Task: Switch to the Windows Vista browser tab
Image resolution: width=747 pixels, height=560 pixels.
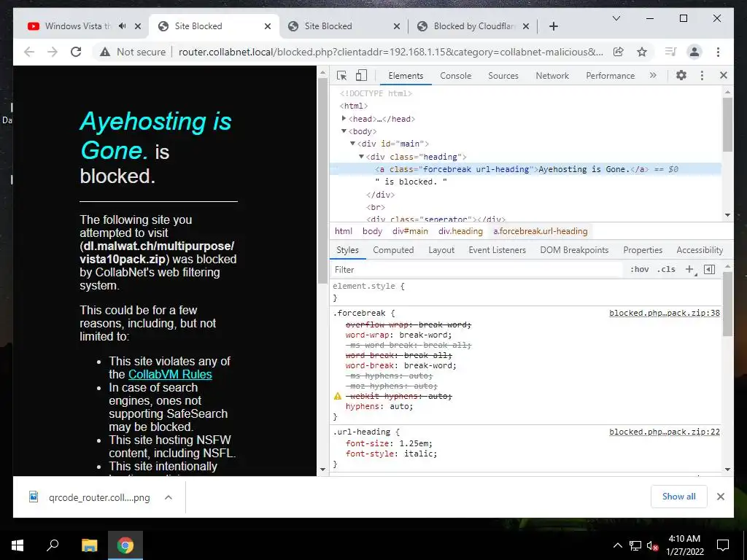Action: (x=77, y=26)
